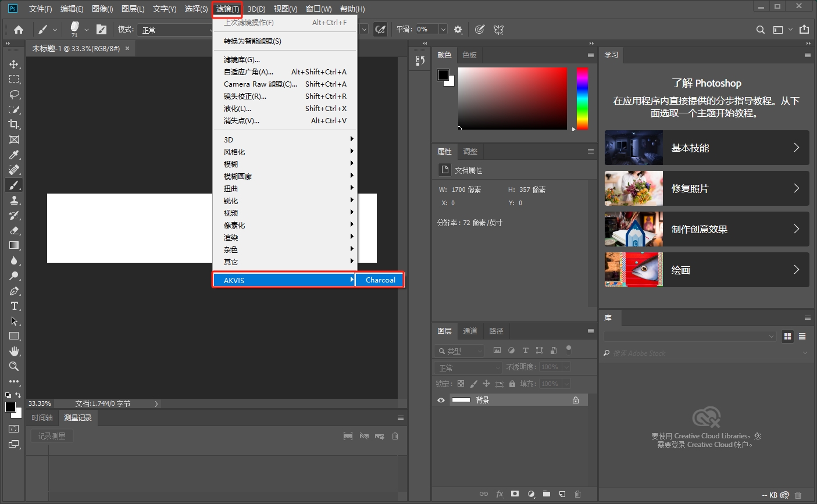This screenshot has width=817, height=504.
Task: Click the Home icon in options bar
Action: [19, 30]
